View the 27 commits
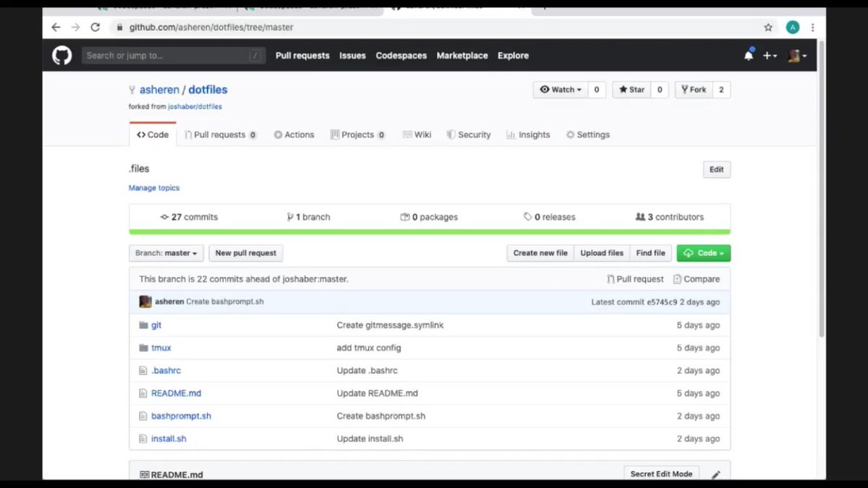The image size is (868, 488). coord(189,217)
